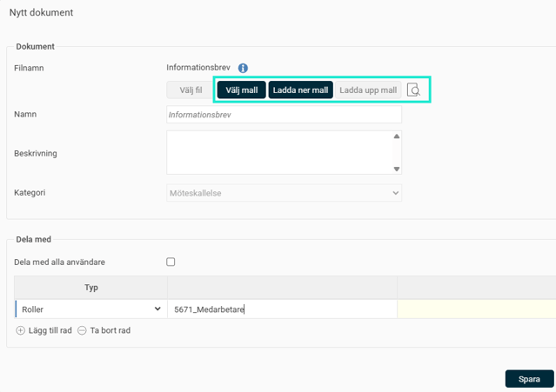Save the document with Spara
This screenshot has height=392, width=556.
coord(529,379)
